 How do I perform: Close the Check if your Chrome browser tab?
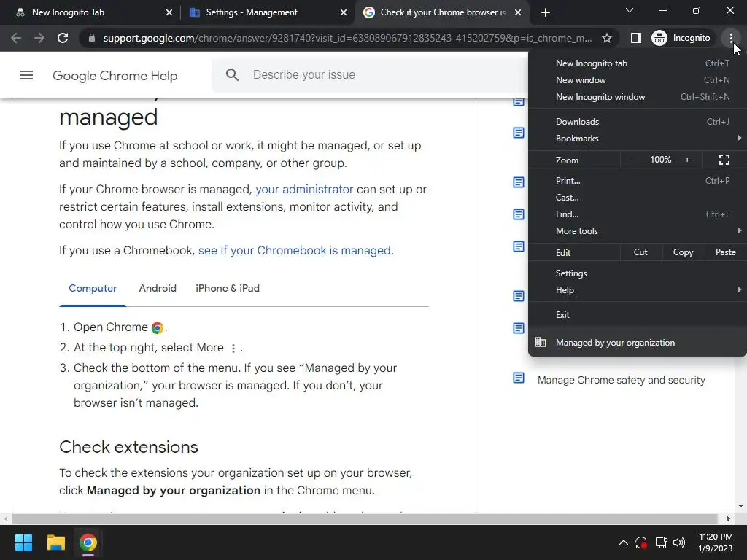click(518, 13)
